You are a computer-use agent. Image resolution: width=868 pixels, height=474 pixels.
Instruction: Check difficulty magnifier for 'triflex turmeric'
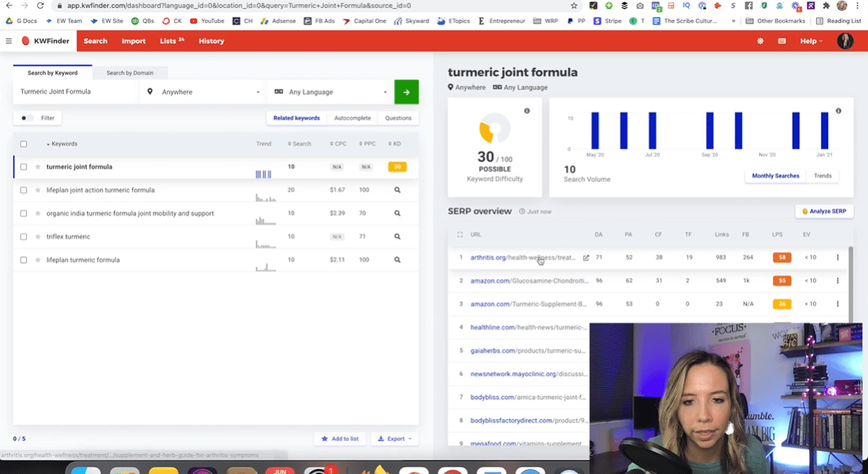[397, 236]
